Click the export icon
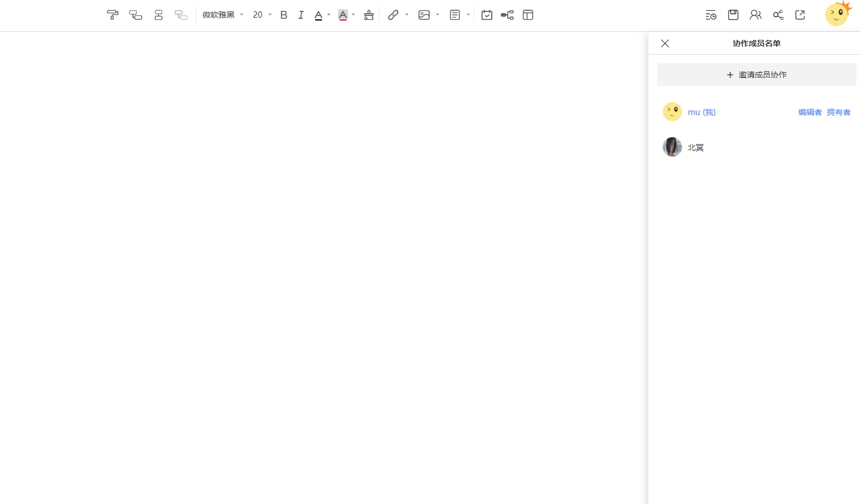This screenshot has width=861, height=504. (x=800, y=15)
